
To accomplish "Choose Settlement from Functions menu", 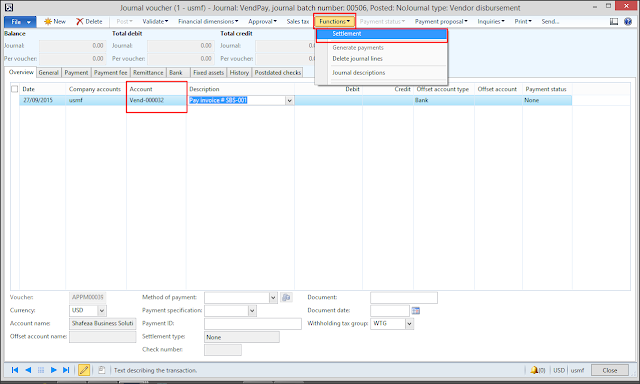I will [382, 34].
